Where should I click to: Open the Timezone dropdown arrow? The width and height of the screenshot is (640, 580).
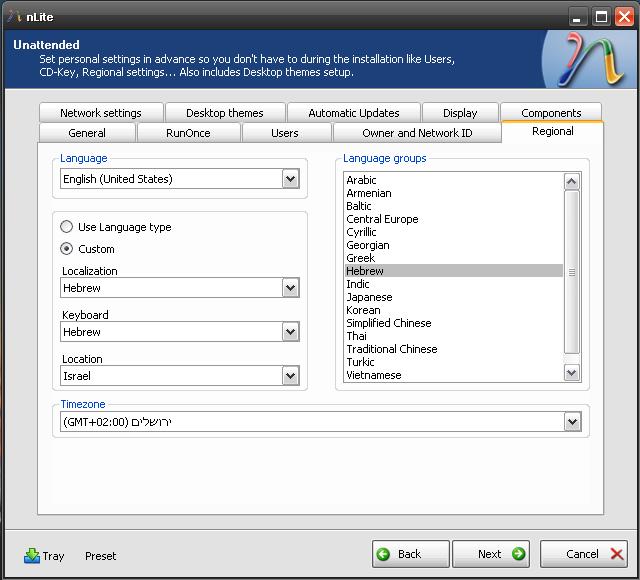[x=573, y=422]
